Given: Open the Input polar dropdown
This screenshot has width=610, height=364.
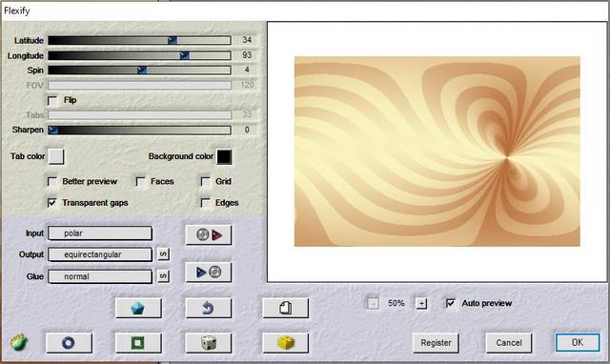Looking at the screenshot, I should click(100, 233).
